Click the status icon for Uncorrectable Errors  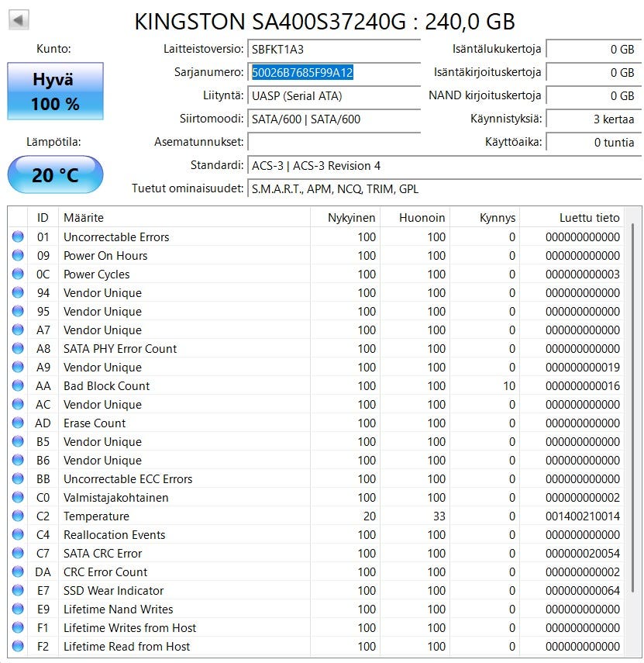[18, 237]
